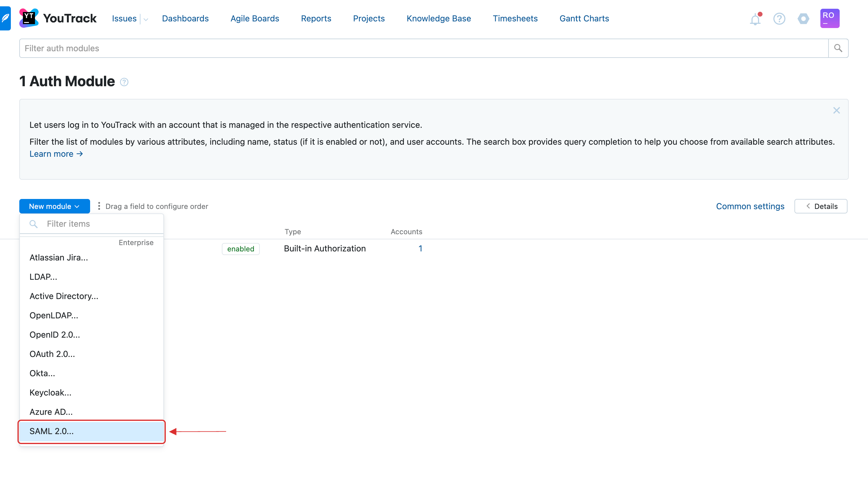Select OAuth 2.0... module

(x=92, y=354)
